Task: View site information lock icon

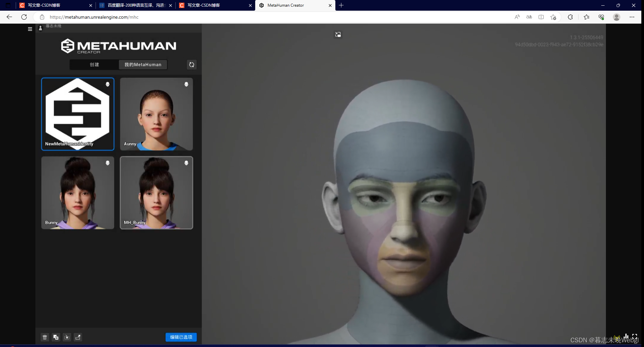Action: pyautogui.click(x=42, y=17)
